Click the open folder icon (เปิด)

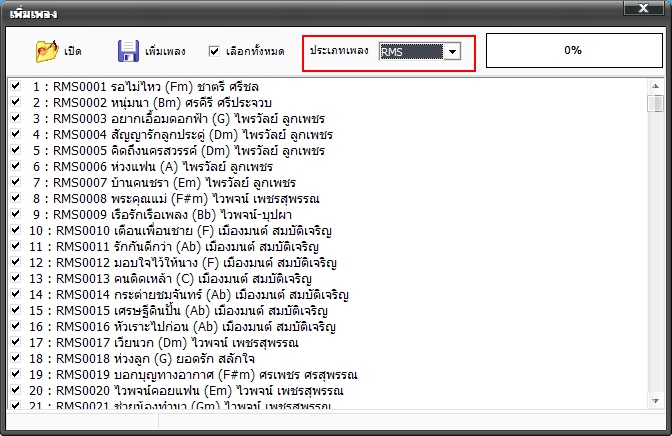[46, 49]
